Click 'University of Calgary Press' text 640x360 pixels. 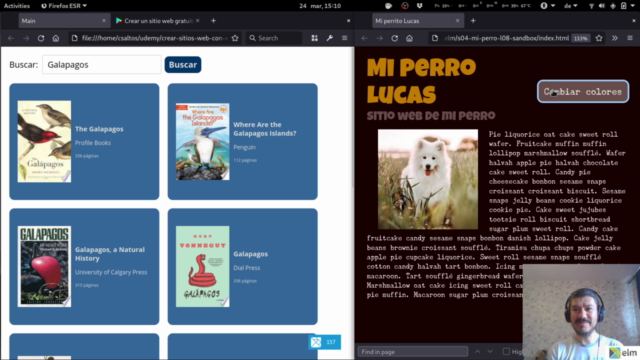click(111, 272)
